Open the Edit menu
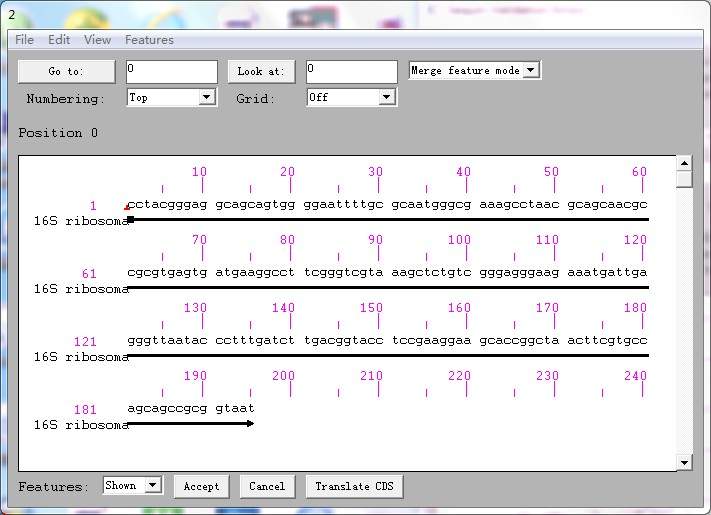711x515 pixels. coord(59,40)
